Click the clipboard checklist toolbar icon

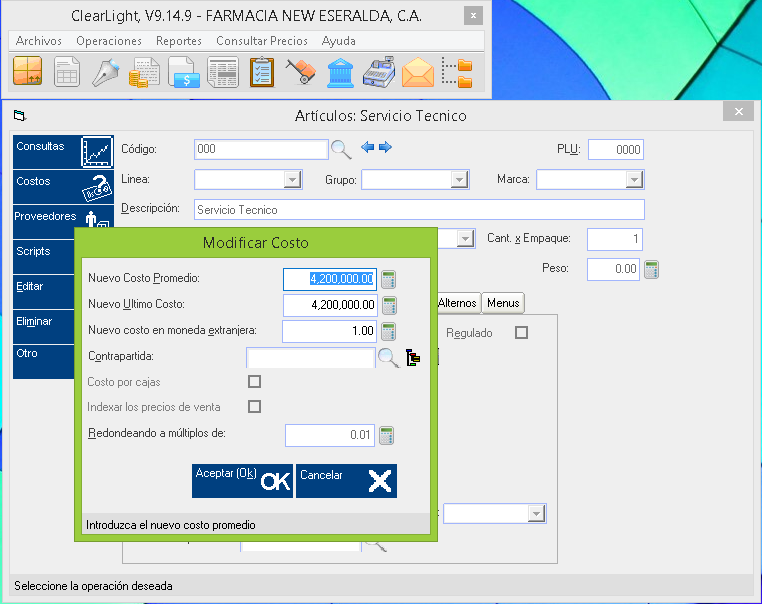(x=262, y=72)
